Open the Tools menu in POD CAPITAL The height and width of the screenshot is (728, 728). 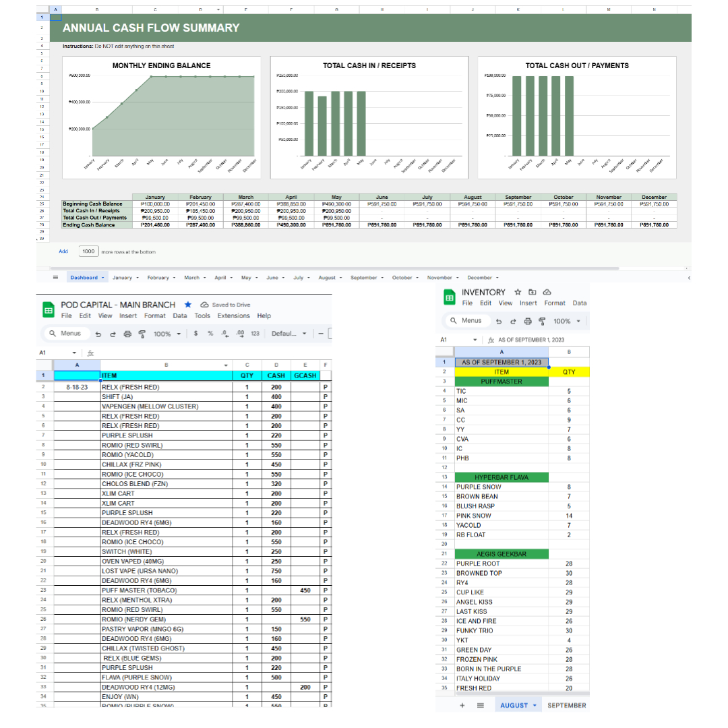click(202, 315)
